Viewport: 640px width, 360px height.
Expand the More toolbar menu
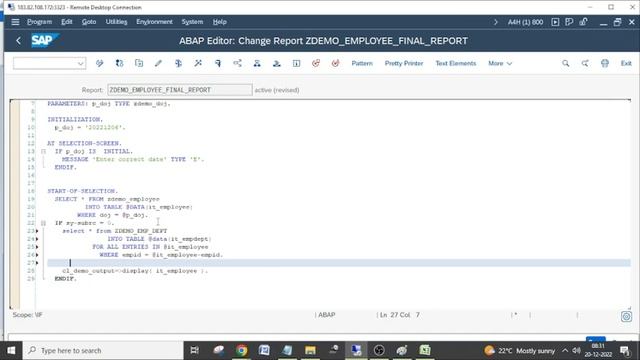tap(500, 63)
